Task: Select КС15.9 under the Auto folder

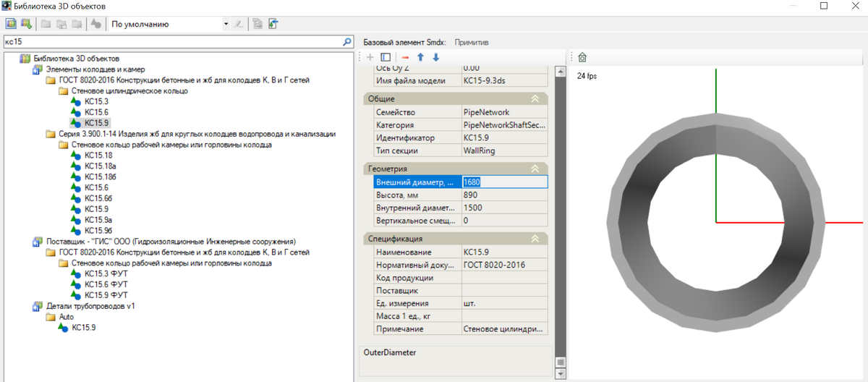Action: tap(84, 328)
